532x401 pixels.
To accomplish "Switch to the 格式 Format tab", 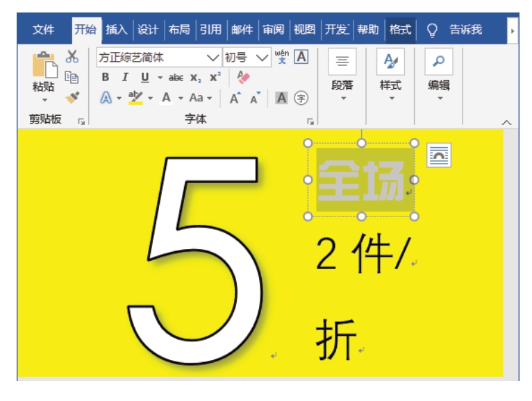I will [400, 30].
